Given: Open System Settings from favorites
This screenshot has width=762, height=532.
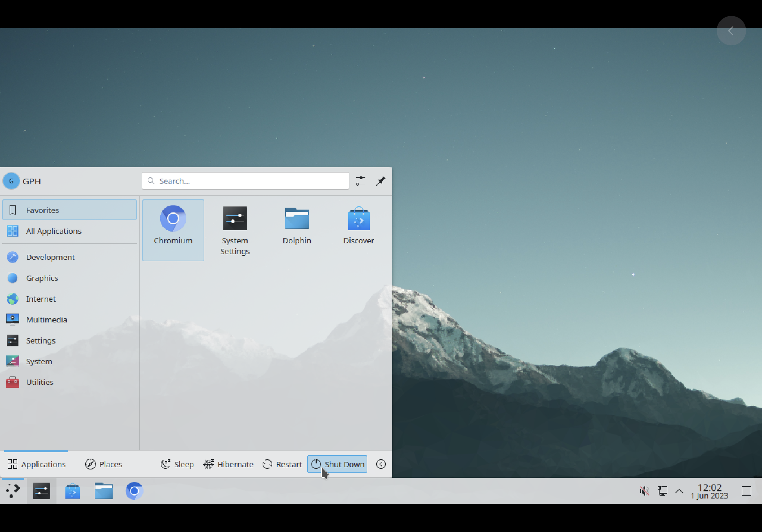Looking at the screenshot, I should (235, 229).
